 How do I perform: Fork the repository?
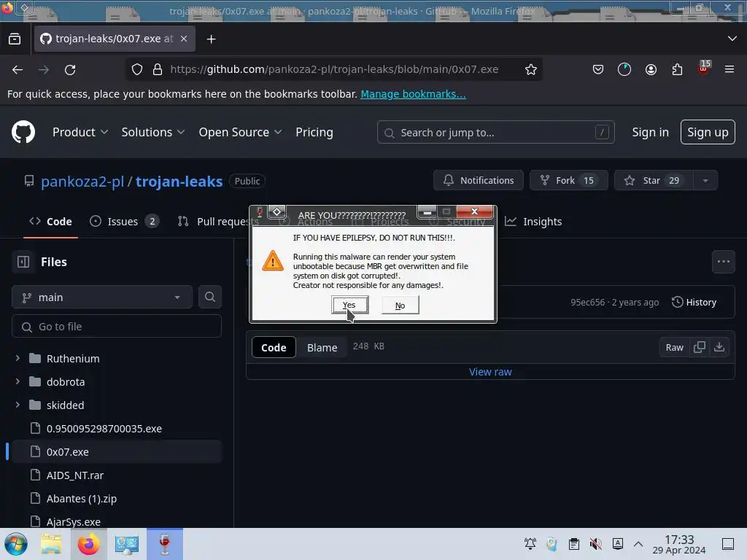click(x=568, y=181)
